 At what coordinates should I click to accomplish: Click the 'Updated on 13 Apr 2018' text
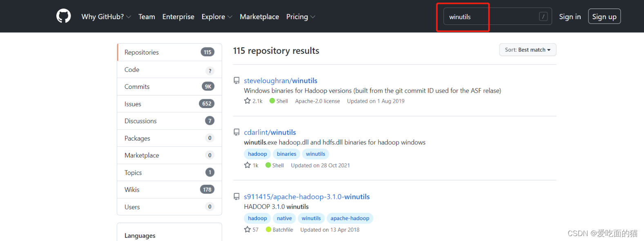[330, 230]
